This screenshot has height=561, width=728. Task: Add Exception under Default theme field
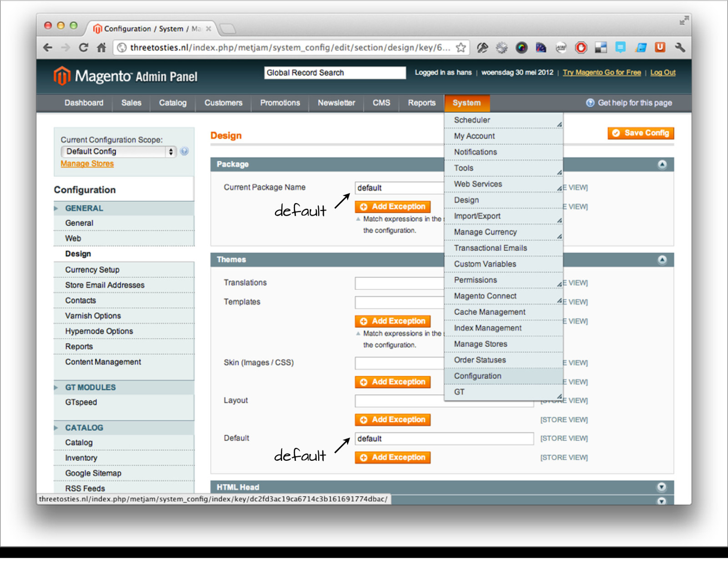[393, 458]
